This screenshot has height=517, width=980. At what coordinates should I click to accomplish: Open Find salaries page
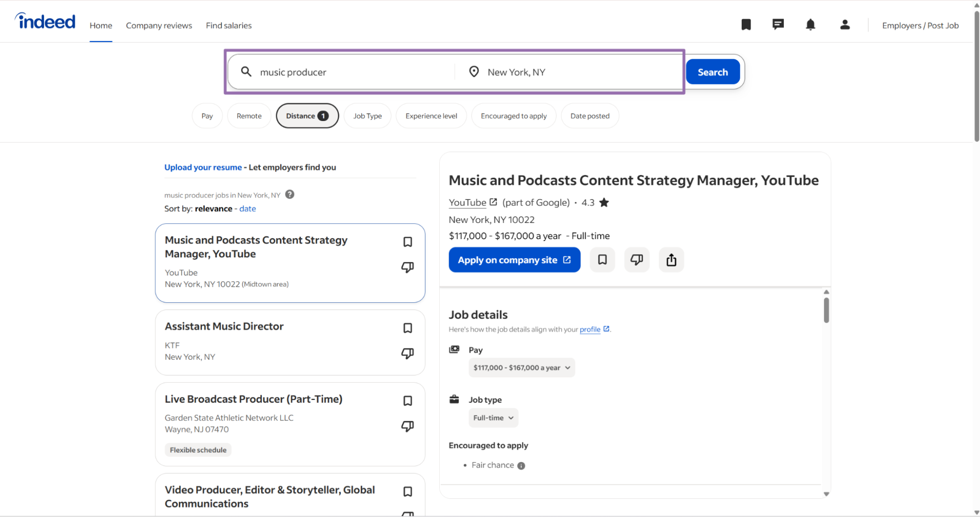[228, 25]
